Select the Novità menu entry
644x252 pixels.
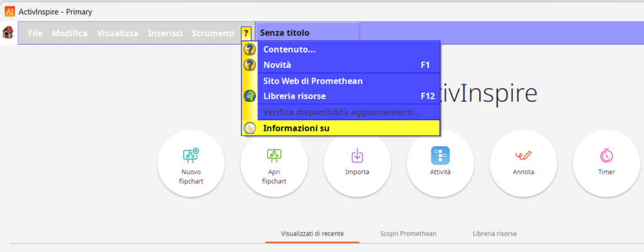tap(277, 65)
